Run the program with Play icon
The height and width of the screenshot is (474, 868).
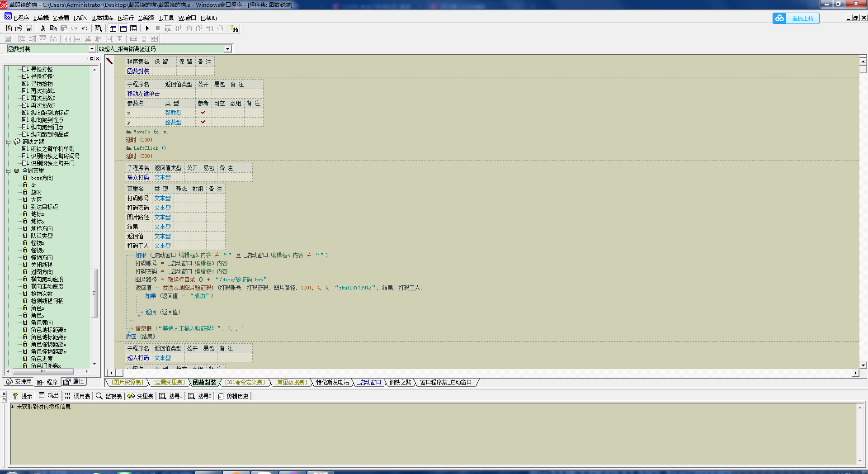tap(147, 28)
